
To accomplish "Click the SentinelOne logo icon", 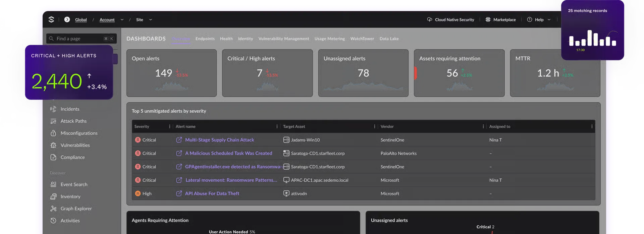I will [51, 19].
